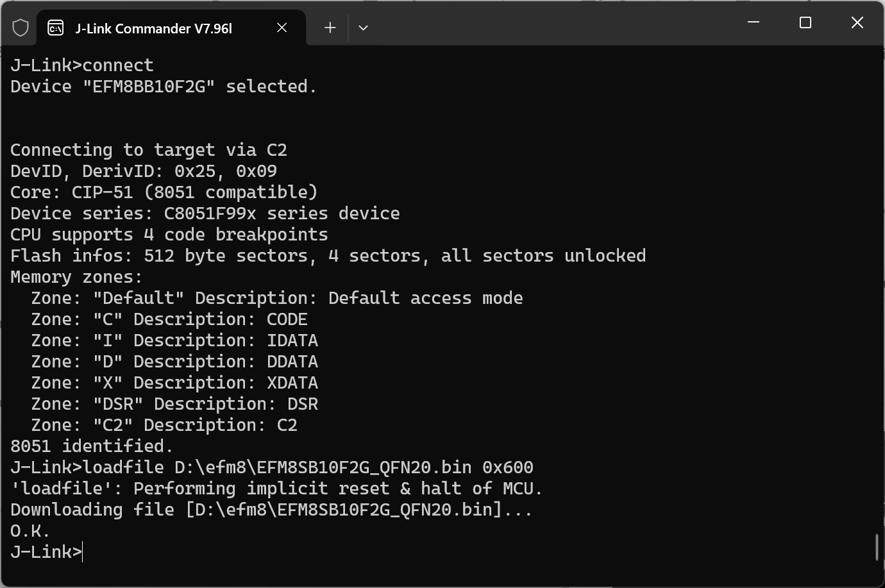Click the 'Core: CIP-51' output line

[x=164, y=192]
